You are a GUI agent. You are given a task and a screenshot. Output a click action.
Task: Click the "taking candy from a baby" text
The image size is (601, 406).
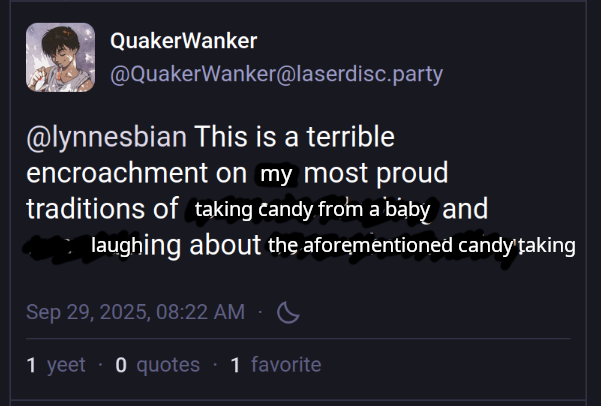point(312,210)
